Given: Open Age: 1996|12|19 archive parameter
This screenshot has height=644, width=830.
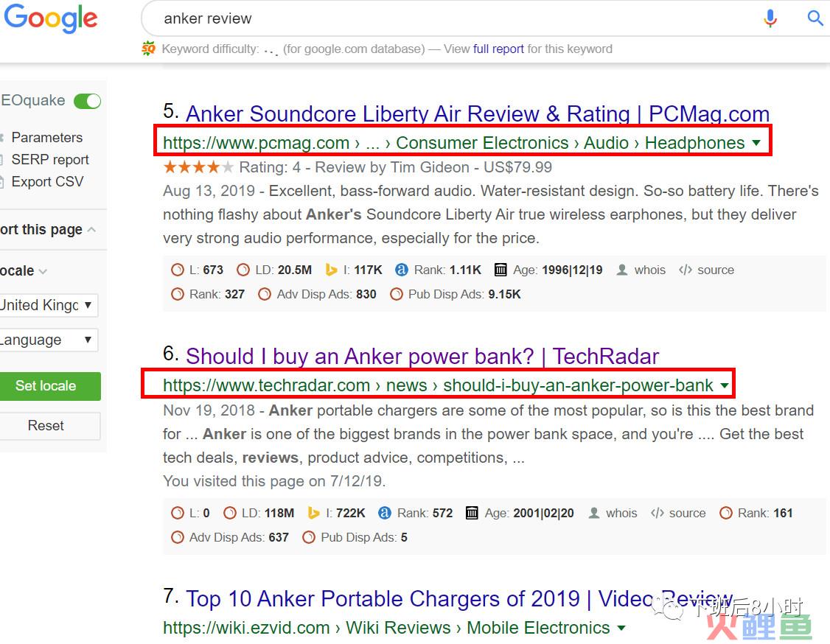Looking at the screenshot, I should [548, 270].
